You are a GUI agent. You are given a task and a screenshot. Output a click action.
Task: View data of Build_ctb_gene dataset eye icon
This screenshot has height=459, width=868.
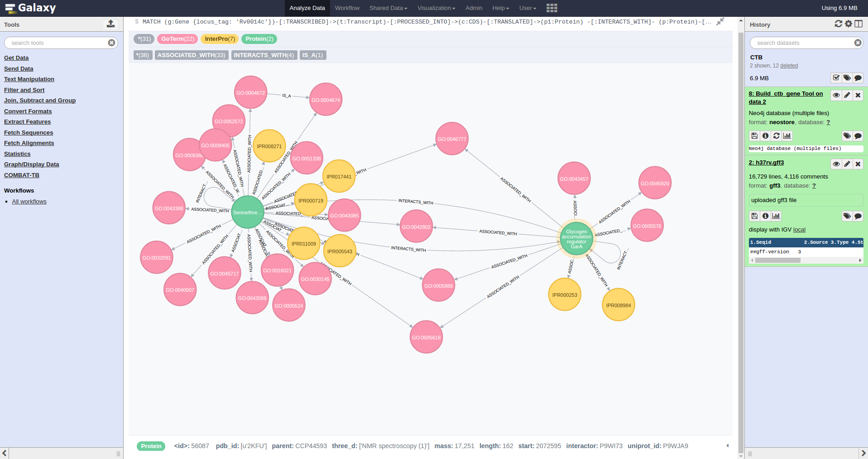(836, 95)
